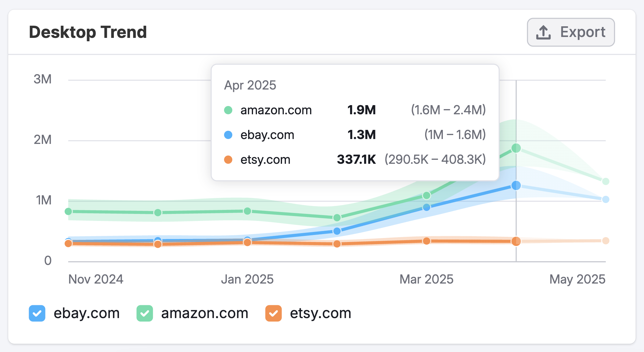644x352 pixels.
Task: Select the ebay.com April data point
Action: pyautogui.click(x=516, y=185)
